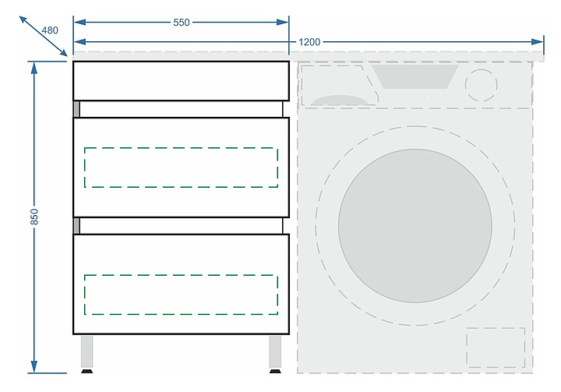Click the lower gray handle gap bracket
Image resolution: width=561 pixels, height=392 pixels.
tap(76, 226)
